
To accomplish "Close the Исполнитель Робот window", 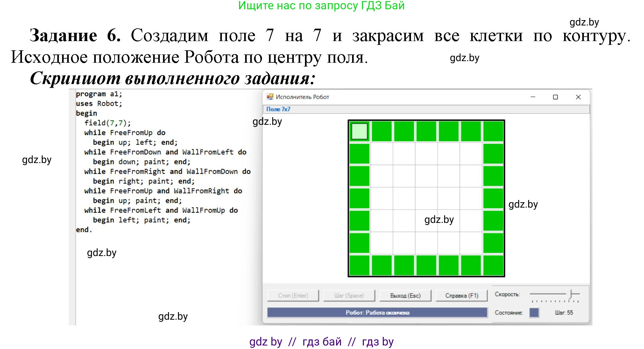I will coord(578,97).
